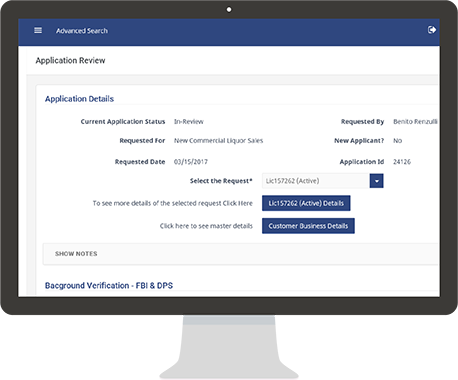The height and width of the screenshot is (380, 458).
Task: Click the logout icon in header
Action: [432, 30]
